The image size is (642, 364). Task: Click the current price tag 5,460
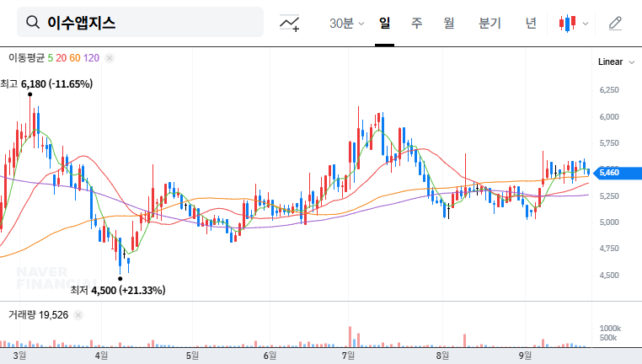616,173
